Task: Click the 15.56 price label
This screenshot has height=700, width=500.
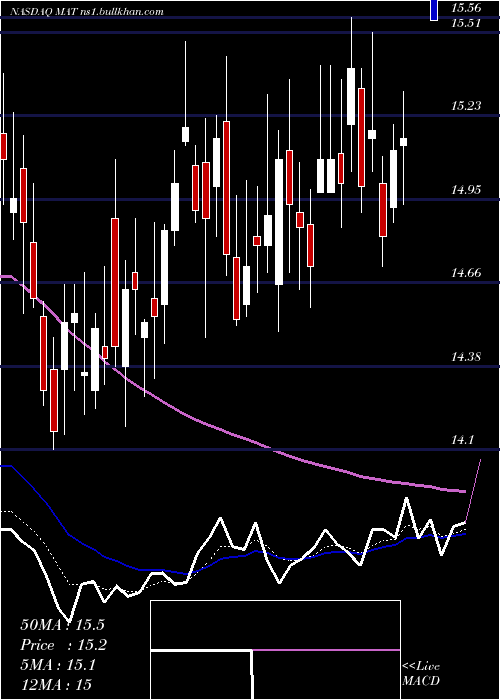Action: click(x=466, y=7)
